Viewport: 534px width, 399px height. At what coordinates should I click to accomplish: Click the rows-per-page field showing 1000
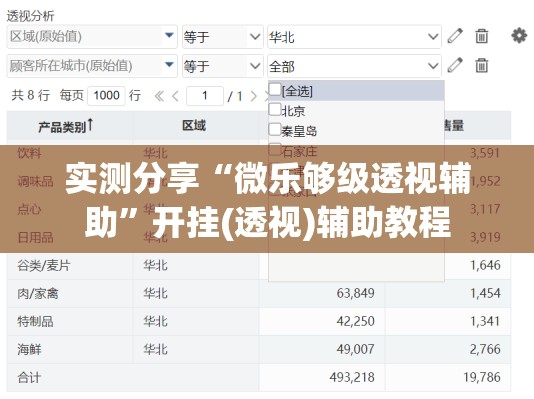point(106,96)
